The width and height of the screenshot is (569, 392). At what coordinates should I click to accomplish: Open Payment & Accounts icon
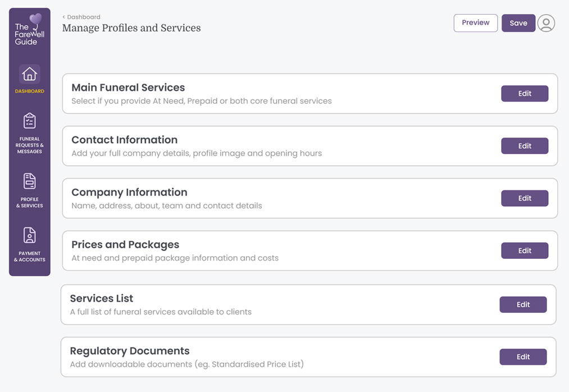point(30,235)
